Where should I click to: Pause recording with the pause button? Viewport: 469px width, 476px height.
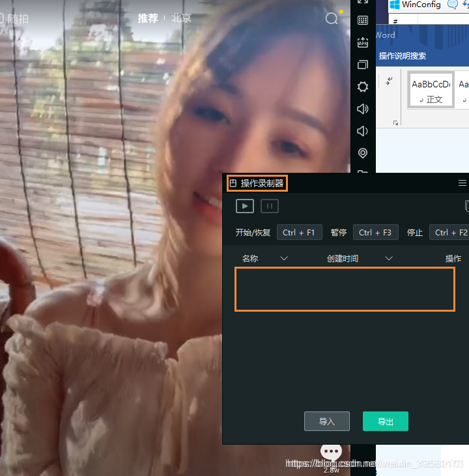click(270, 206)
